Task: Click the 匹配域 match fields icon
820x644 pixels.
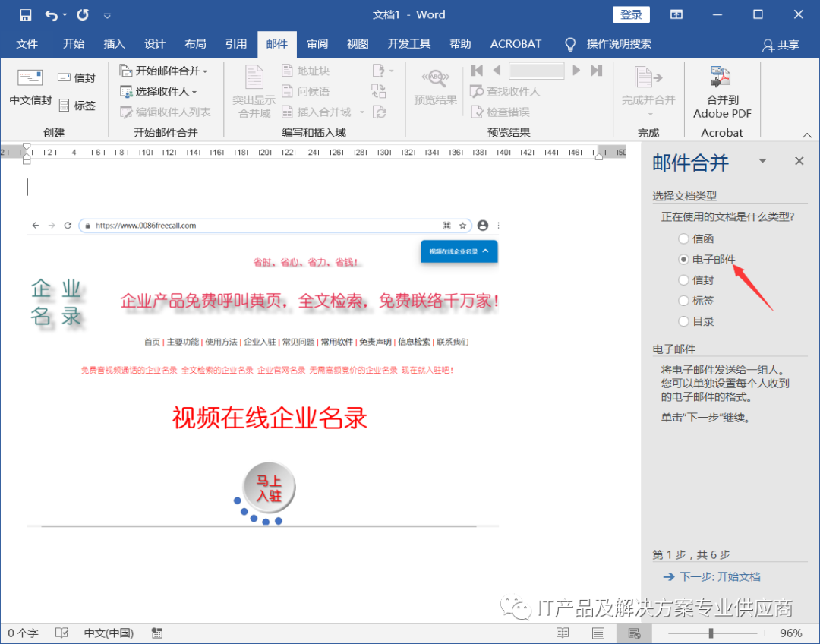Action: (379, 92)
